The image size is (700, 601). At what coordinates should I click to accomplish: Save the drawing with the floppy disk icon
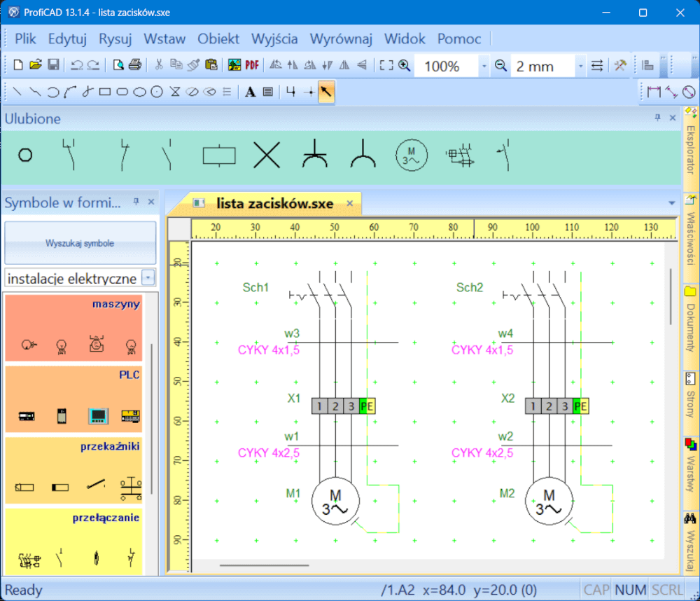[x=53, y=65]
